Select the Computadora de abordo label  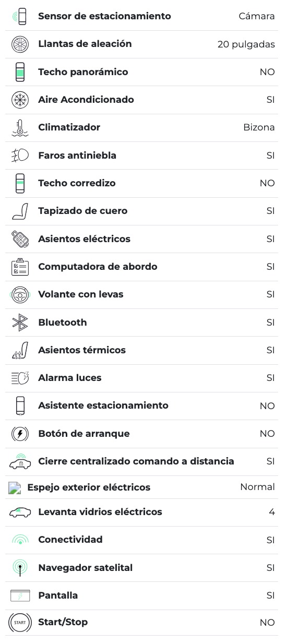(x=98, y=267)
